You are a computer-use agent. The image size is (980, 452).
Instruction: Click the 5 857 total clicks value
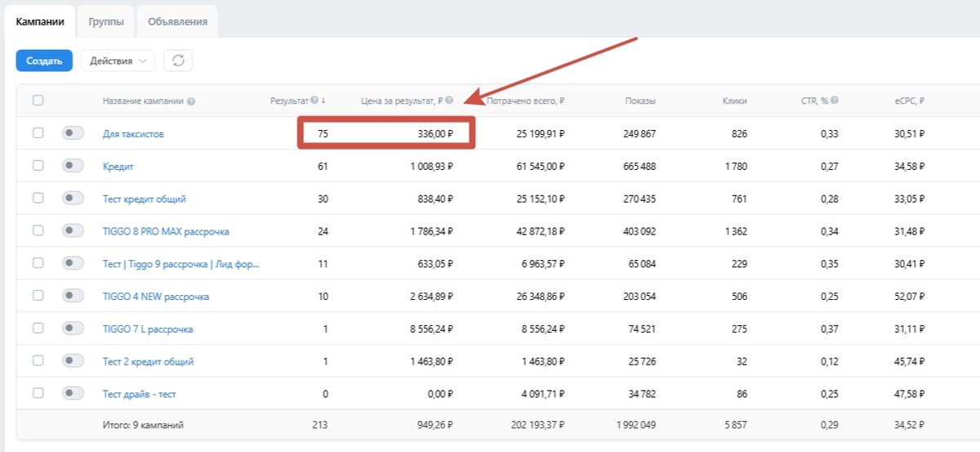(x=735, y=425)
